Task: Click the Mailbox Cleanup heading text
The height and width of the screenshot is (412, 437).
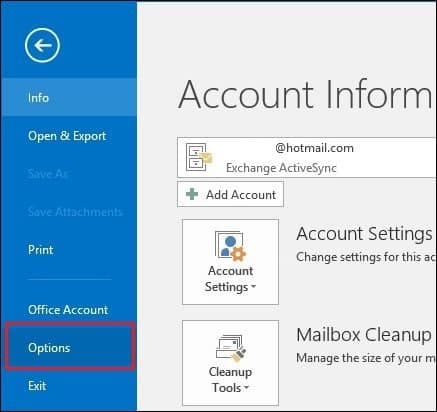Action: pos(364,335)
